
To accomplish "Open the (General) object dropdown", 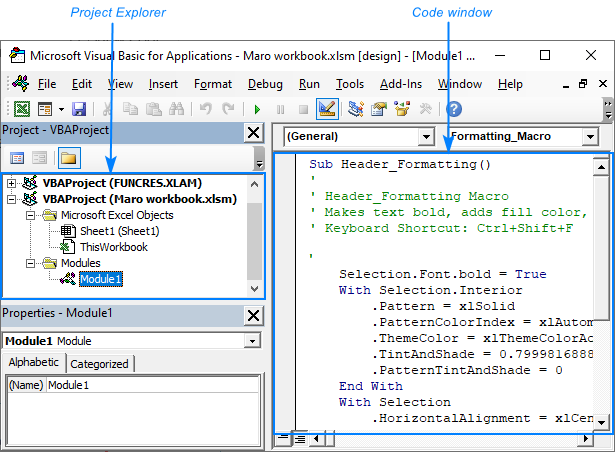I will pyautogui.click(x=426, y=137).
